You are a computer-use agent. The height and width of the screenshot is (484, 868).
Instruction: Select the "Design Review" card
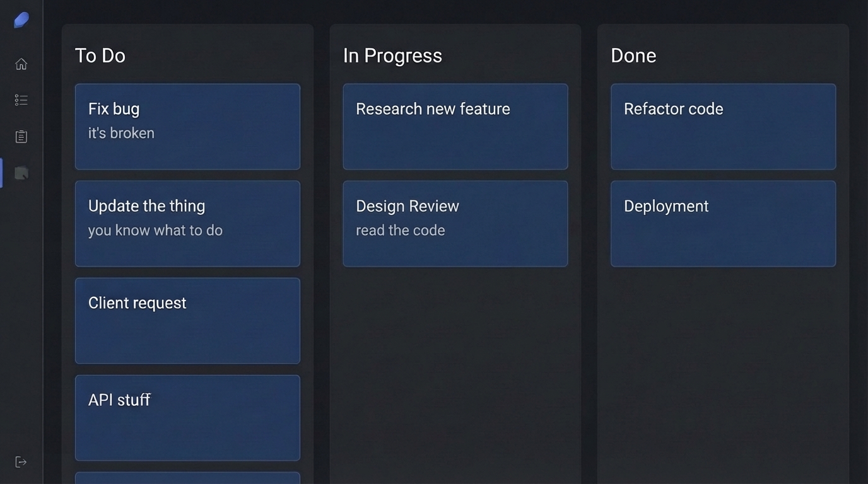point(455,224)
